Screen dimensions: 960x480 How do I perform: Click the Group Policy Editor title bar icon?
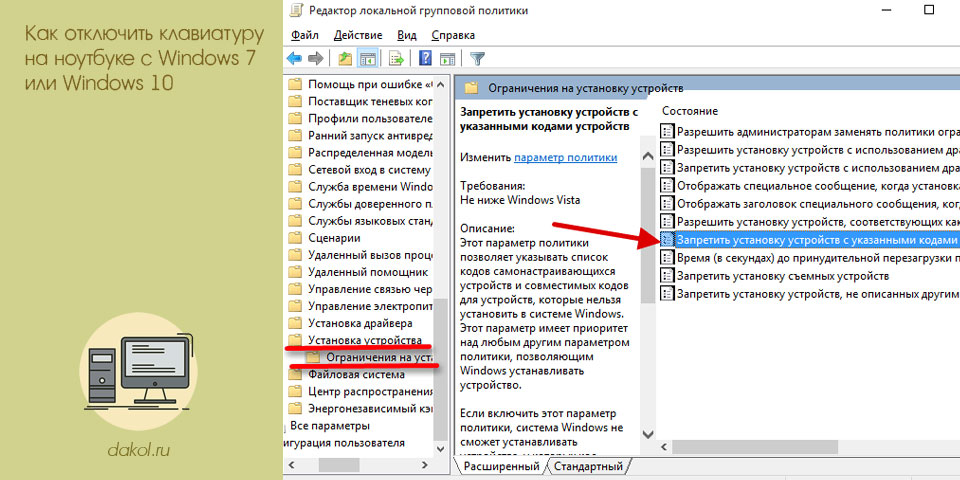tap(296, 10)
